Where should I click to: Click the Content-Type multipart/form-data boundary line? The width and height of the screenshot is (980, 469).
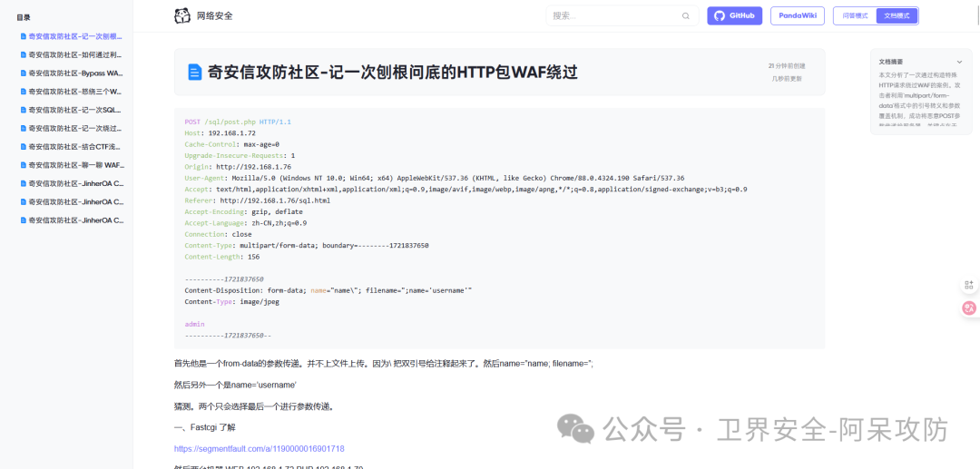pos(307,246)
